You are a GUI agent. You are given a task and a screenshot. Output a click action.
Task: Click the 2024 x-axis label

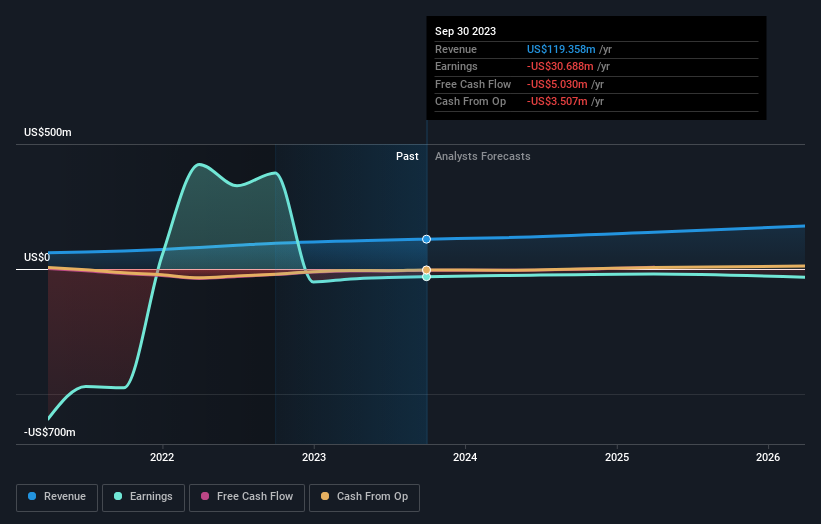coord(465,457)
